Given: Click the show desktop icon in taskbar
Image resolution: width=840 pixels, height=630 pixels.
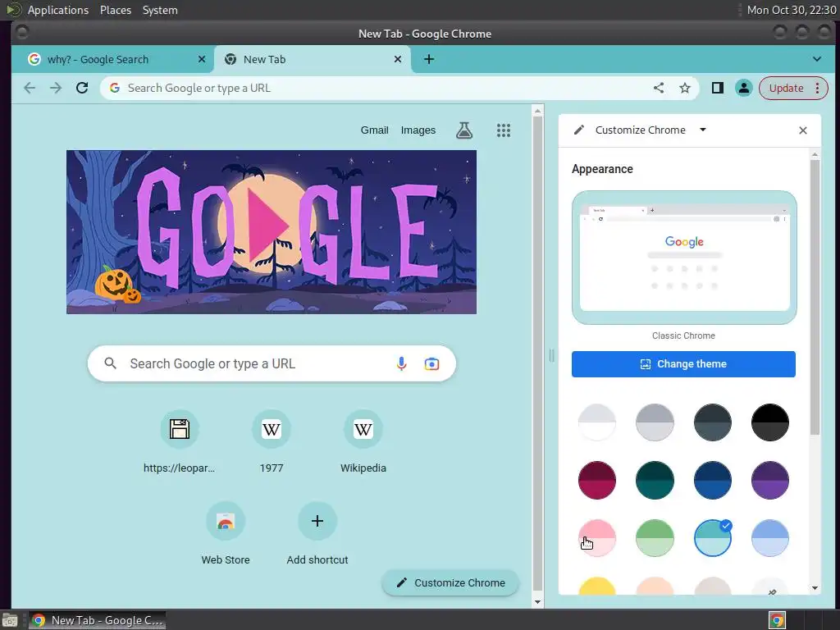Looking at the screenshot, I should tap(10, 620).
